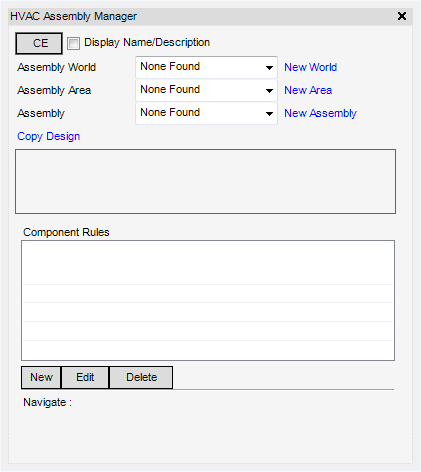This screenshot has width=421, height=472.
Task: Click the Navigate label
Action: click(47, 402)
